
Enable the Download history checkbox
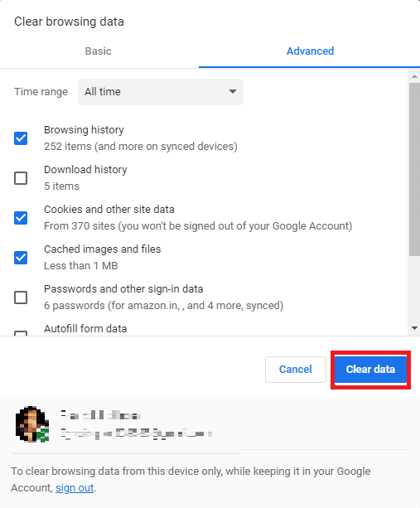tap(21, 178)
